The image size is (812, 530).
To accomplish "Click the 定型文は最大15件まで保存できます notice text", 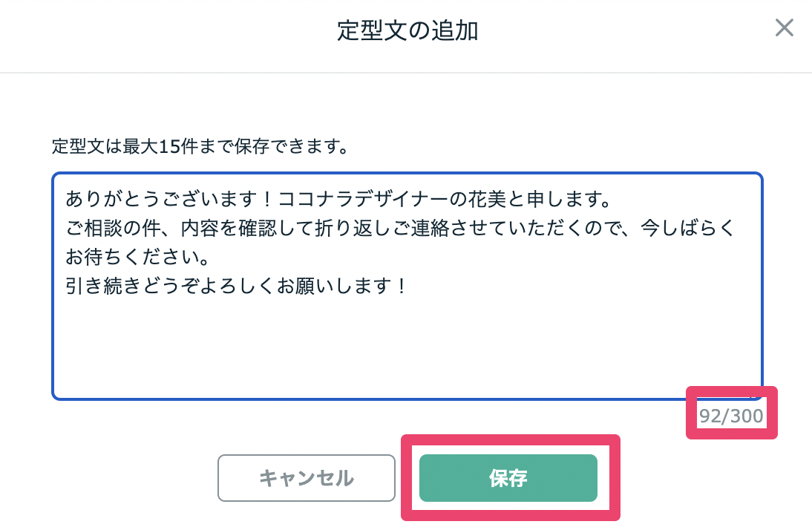I will point(200,145).
